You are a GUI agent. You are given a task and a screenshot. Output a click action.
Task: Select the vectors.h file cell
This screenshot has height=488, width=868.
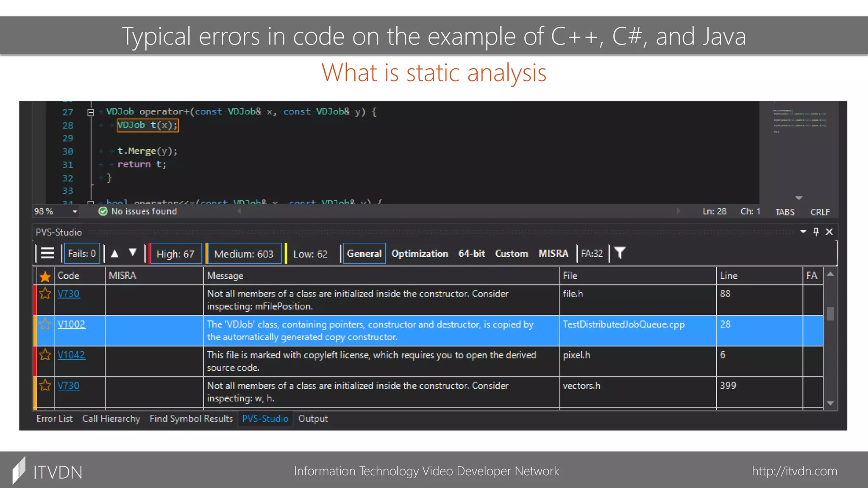coord(637,392)
